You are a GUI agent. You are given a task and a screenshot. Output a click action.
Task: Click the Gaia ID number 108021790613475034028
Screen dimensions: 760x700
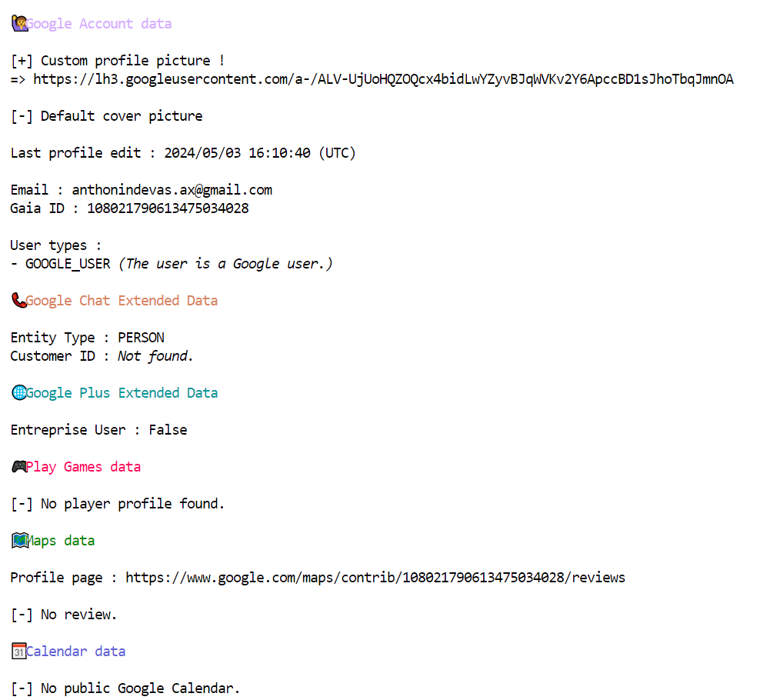click(168, 208)
